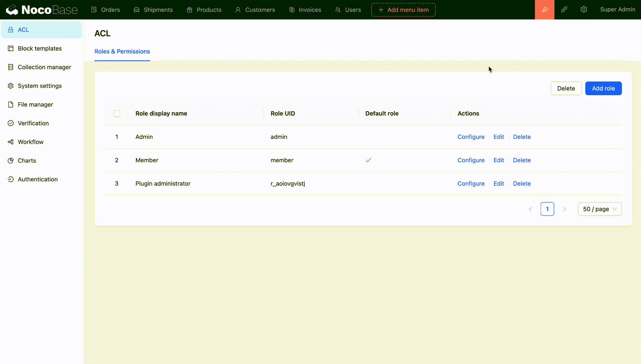Configure the Member role
The width and height of the screenshot is (641, 364).
(x=471, y=160)
